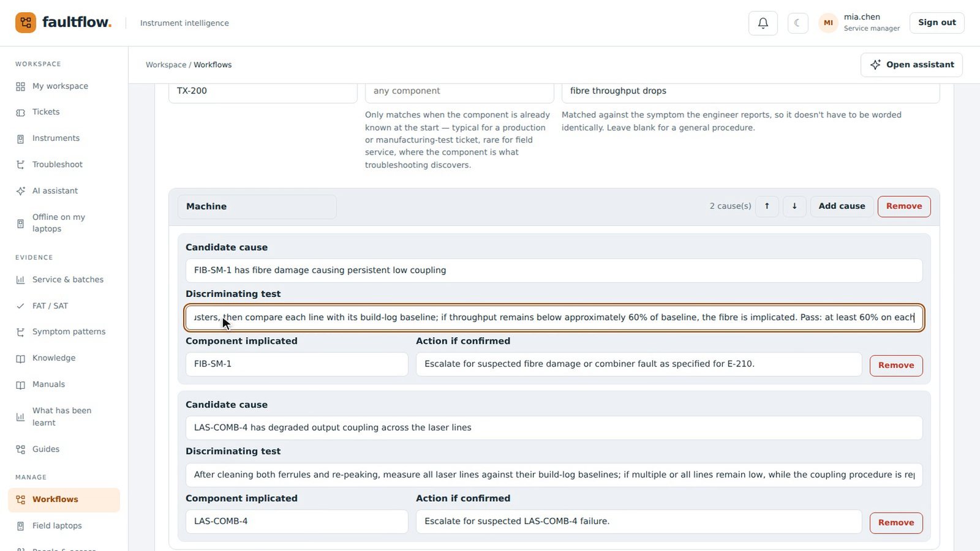Image resolution: width=980 pixels, height=551 pixels.
Task: Click the AI assistant sparkle icon
Action: click(20, 191)
